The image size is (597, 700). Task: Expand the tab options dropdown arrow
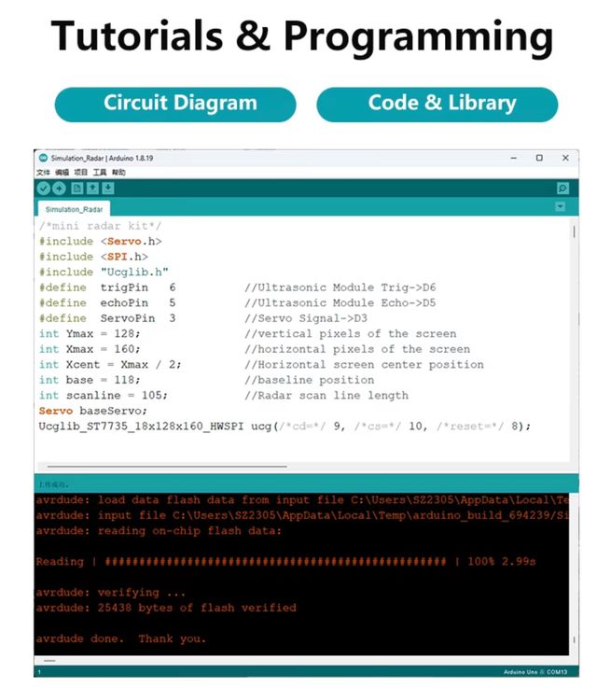click(560, 206)
